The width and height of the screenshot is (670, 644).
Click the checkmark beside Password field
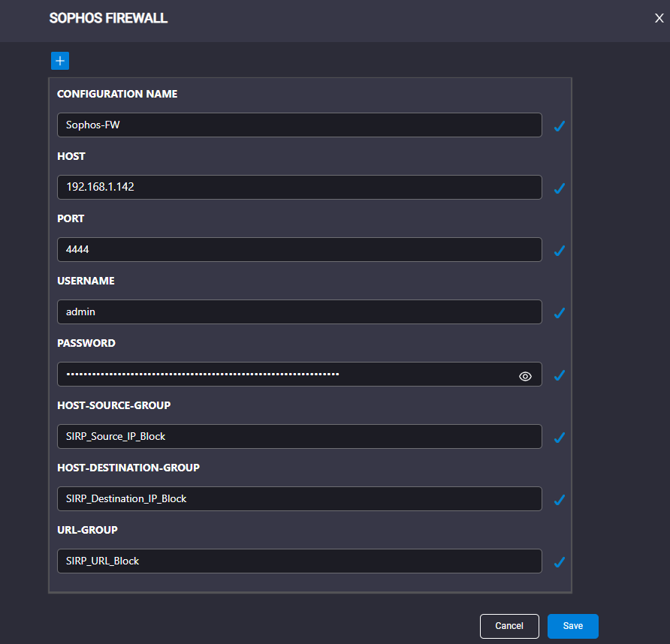point(560,375)
